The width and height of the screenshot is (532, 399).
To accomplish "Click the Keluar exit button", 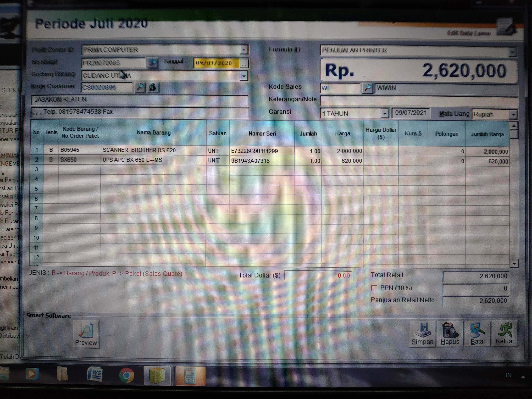I will pos(505,334).
